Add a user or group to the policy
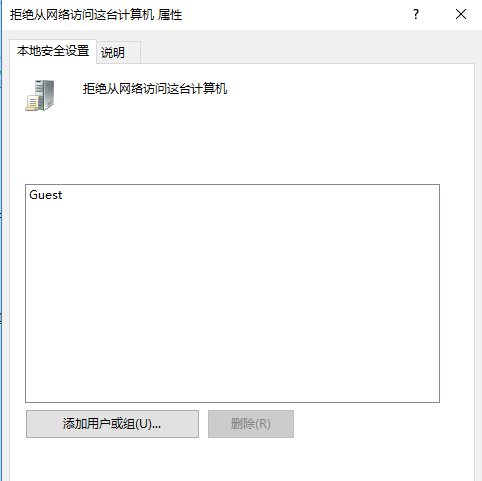The width and height of the screenshot is (482, 481). [112, 424]
